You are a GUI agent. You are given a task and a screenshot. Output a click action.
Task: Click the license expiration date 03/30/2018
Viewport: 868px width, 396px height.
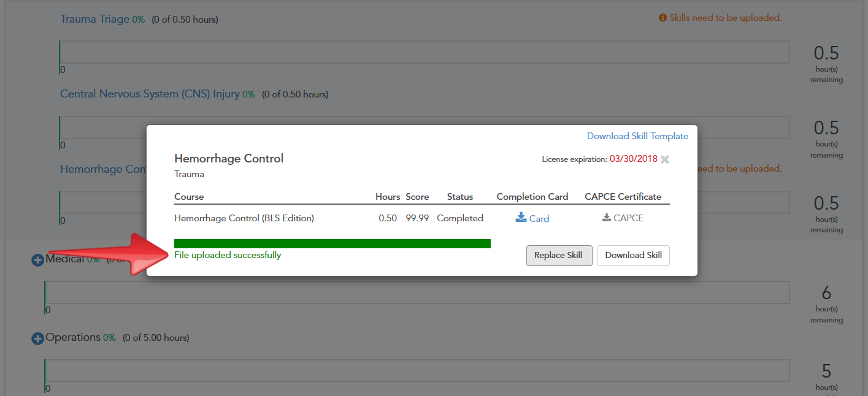click(633, 159)
